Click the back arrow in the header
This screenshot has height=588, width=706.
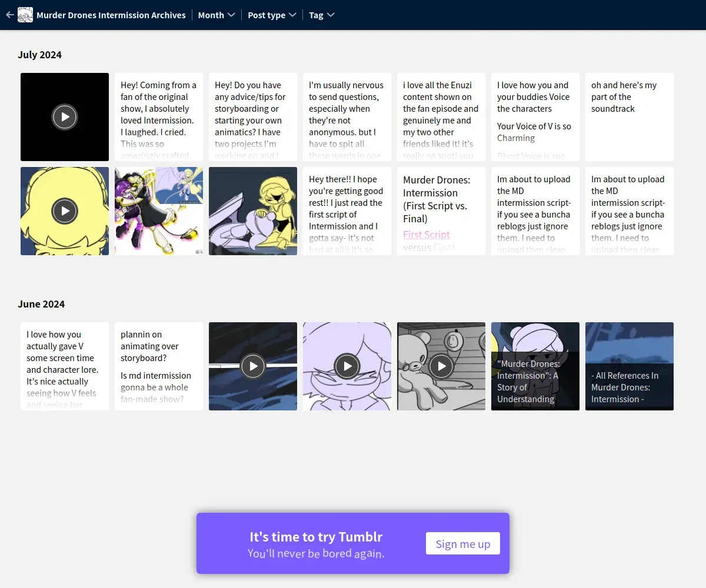click(x=9, y=15)
